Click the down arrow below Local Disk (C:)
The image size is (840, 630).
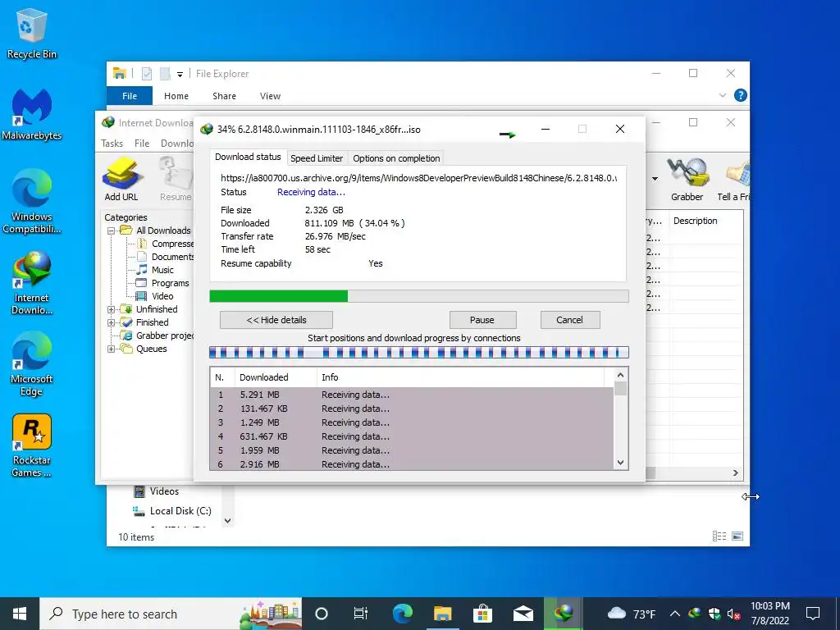228,520
